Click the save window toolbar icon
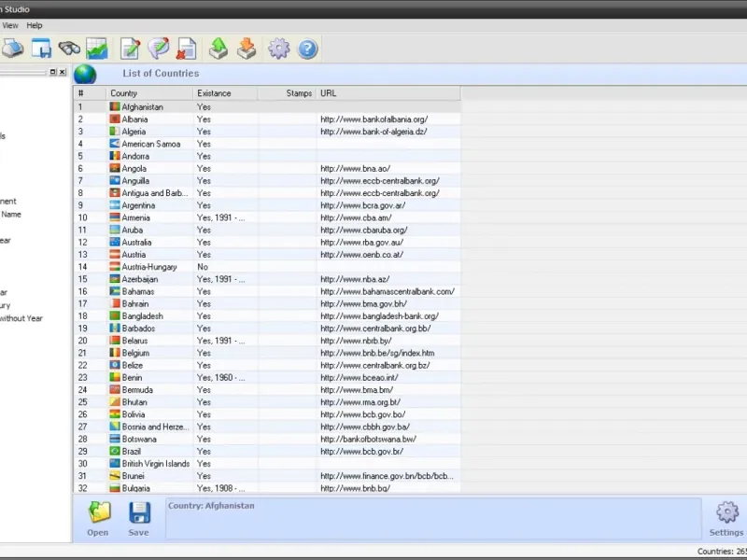This screenshot has width=747, height=560. (41, 49)
